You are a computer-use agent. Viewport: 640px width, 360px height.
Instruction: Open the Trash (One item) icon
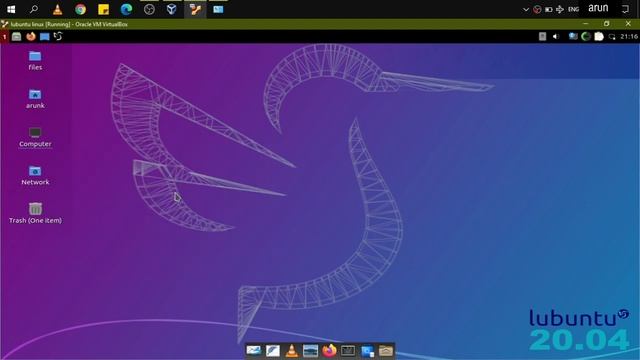[x=35, y=213]
